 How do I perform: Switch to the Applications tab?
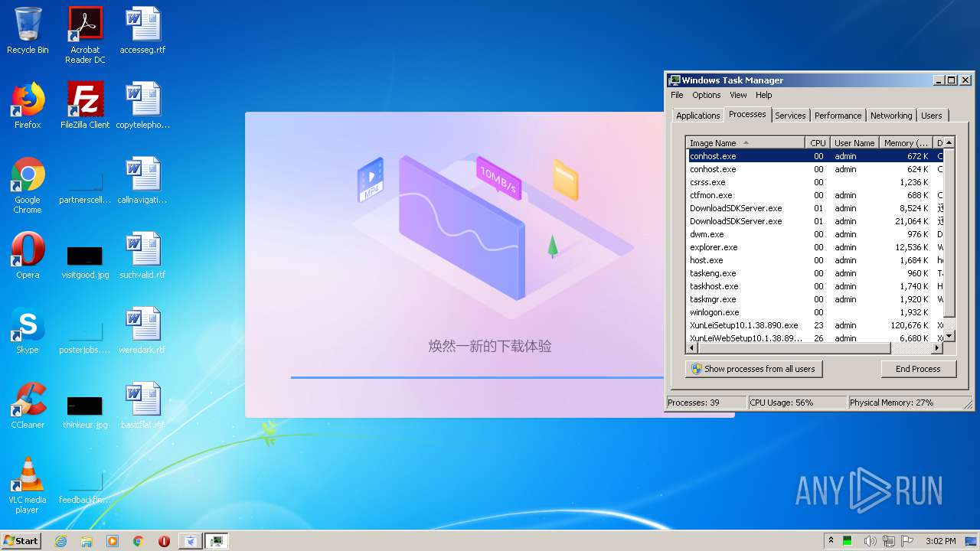[x=697, y=116]
